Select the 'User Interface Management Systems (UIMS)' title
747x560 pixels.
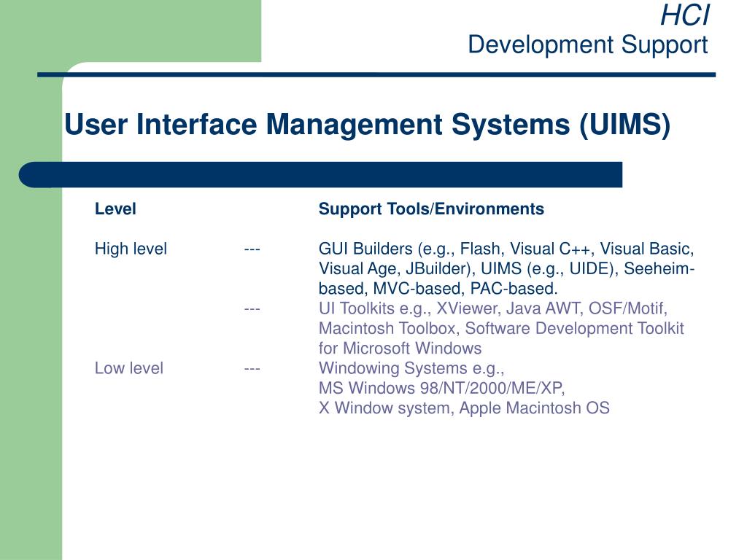coord(367,125)
